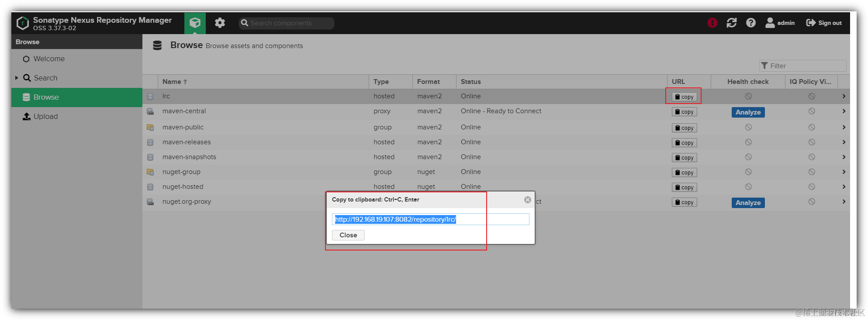Click the Browse database icon in page title
Viewport: 868px width, 320px height.
pyautogui.click(x=157, y=45)
